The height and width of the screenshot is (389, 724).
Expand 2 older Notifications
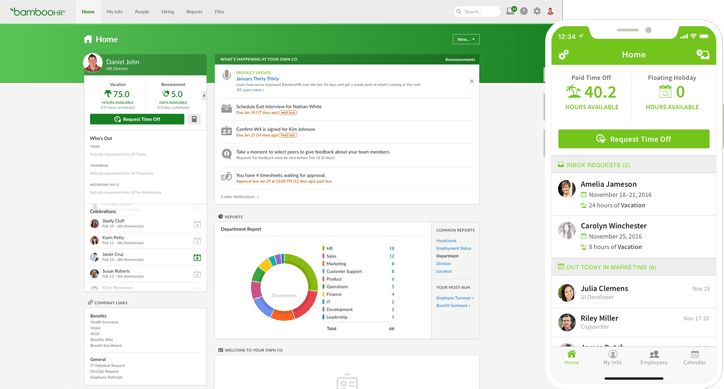pyautogui.click(x=240, y=197)
